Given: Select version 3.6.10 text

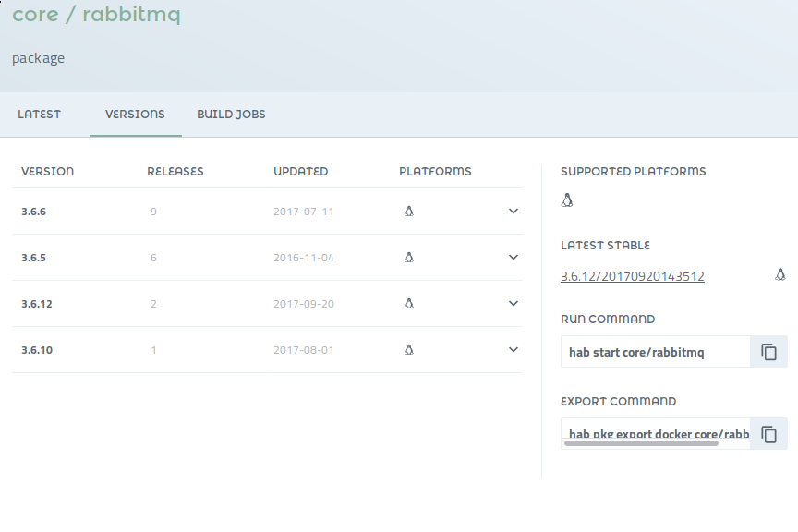Looking at the screenshot, I should pos(37,350).
